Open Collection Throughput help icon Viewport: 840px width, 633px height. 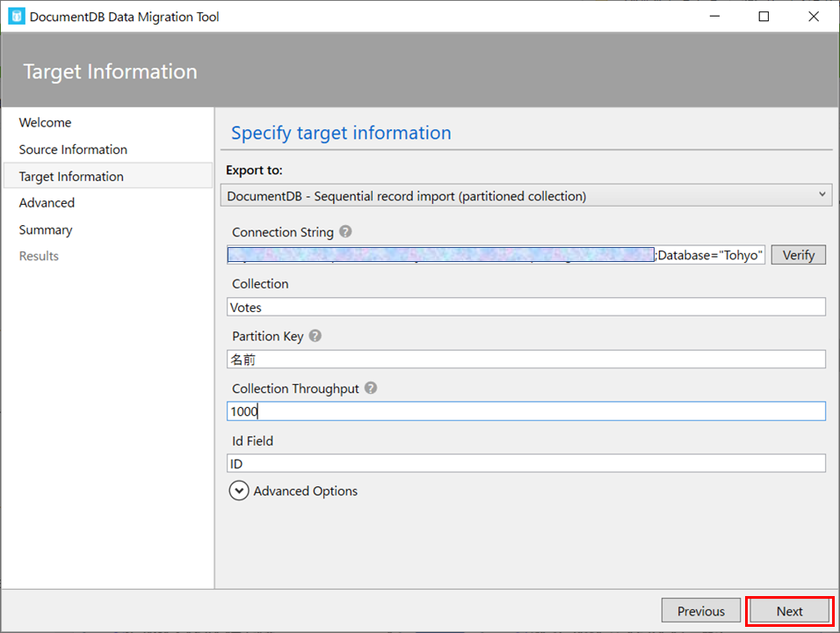point(371,388)
